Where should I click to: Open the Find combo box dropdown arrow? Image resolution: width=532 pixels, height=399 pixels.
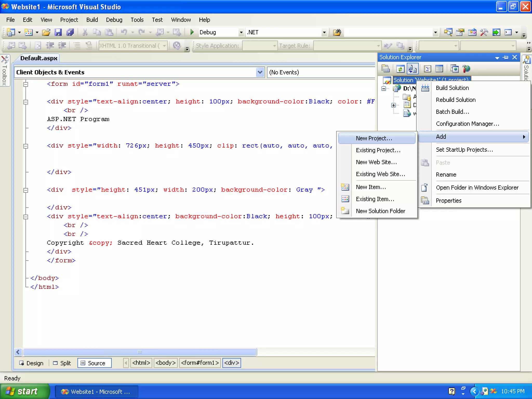tap(435, 32)
